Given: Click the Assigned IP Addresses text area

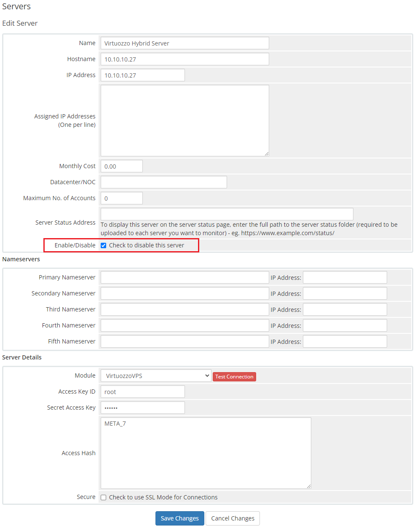Looking at the screenshot, I should pos(185,121).
